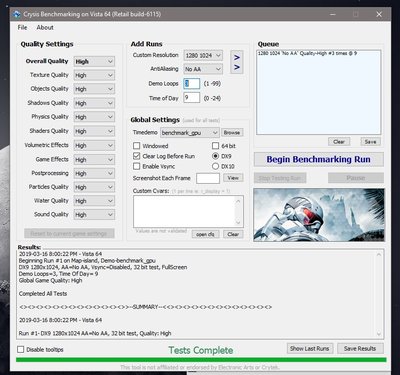Viewport: 400px width, 375px height.
Task: Open the Particles Quality dropdown
Action: [94, 187]
